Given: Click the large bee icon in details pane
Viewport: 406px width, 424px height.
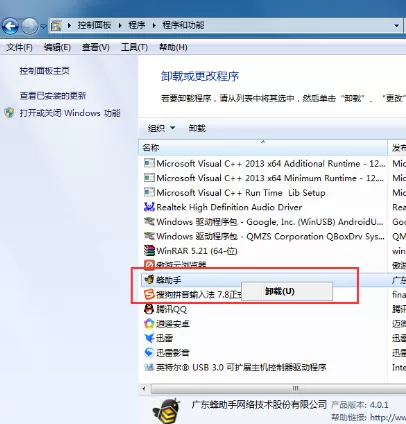Looking at the screenshot, I should point(167,411).
